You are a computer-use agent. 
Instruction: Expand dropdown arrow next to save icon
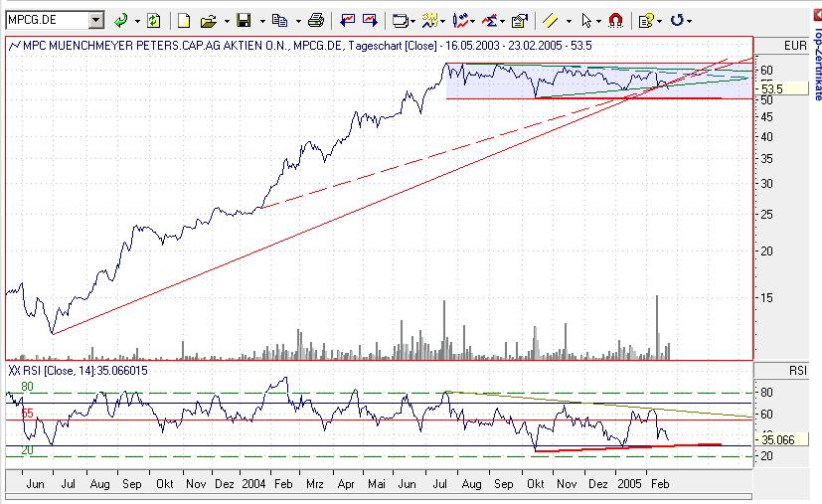tap(262, 22)
